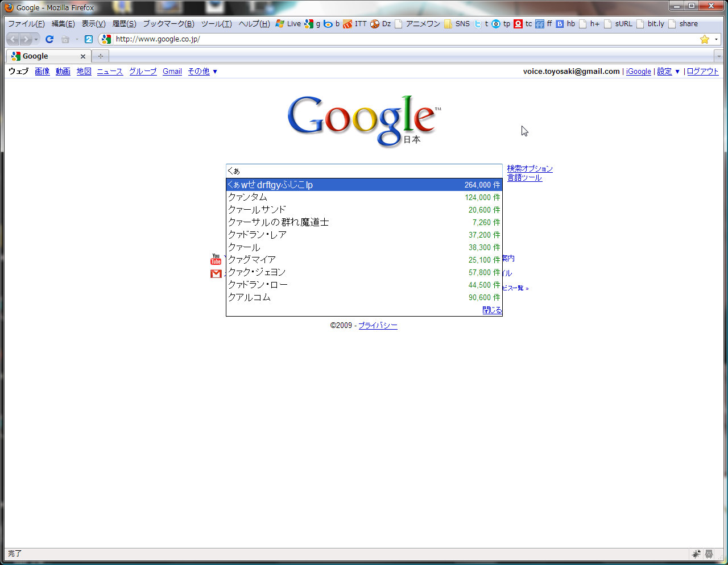Click the グループ link
The height and width of the screenshot is (565, 728).
click(x=143, y=72)
